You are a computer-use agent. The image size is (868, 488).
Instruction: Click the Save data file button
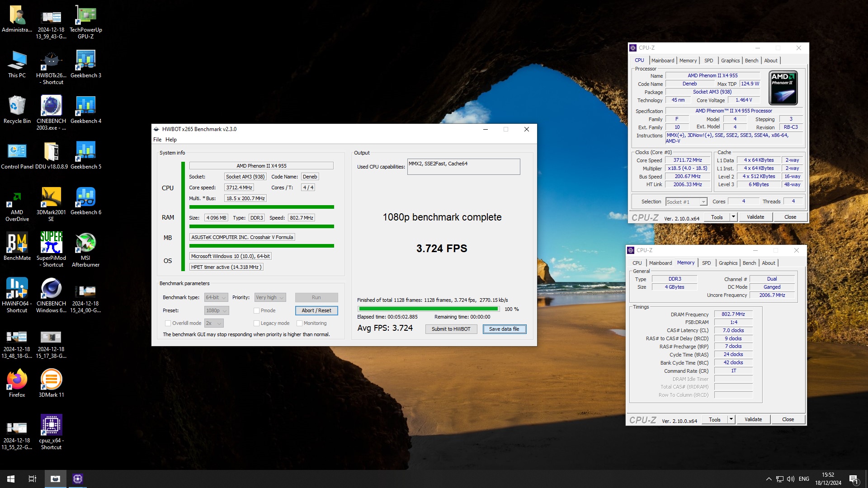pos(505,329)
